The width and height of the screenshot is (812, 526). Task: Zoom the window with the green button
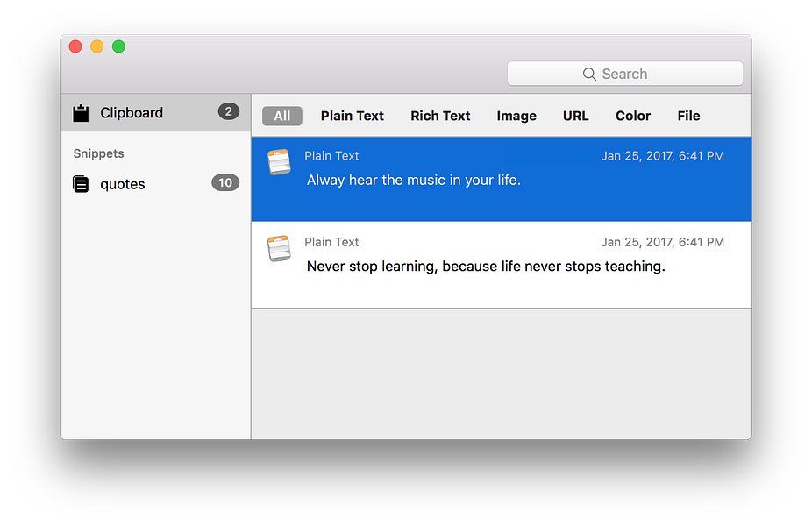click(x=118, y=46)
